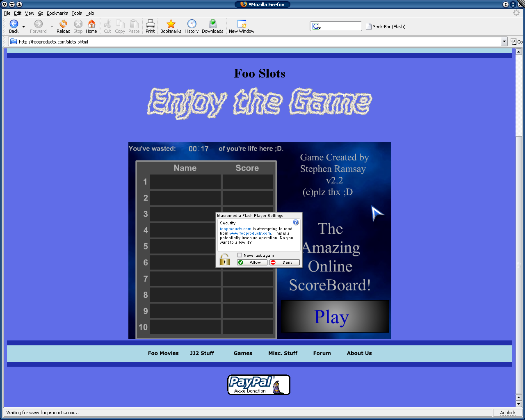Expand the Back history dropdown arrow
Screen dimensions: 525x420
(23, 27)
